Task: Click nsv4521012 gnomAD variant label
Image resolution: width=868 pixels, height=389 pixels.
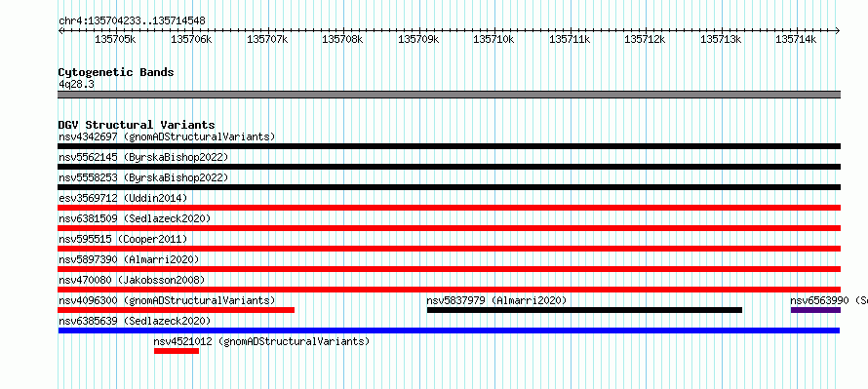Action: 261,341
